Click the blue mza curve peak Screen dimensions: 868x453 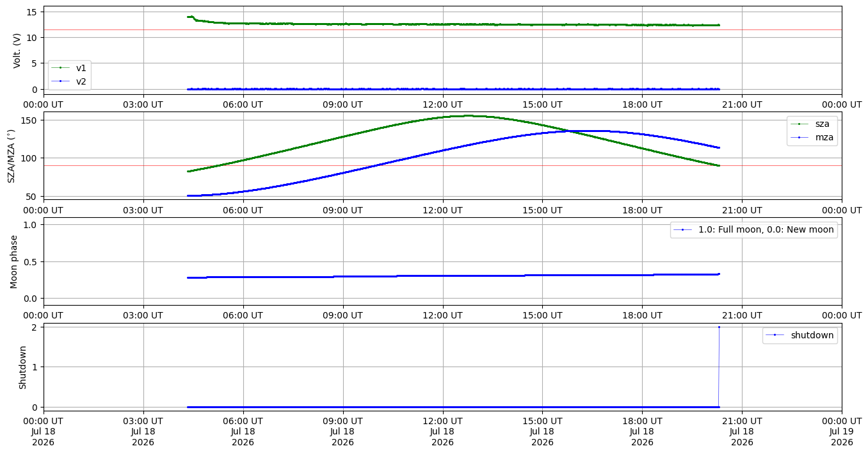point(589,131)
